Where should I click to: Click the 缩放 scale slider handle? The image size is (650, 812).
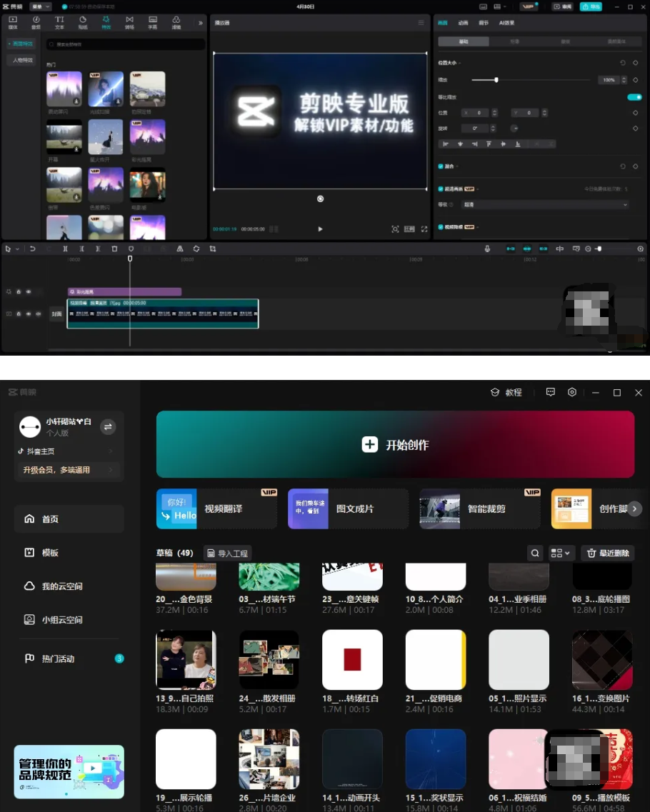point(496,80)
